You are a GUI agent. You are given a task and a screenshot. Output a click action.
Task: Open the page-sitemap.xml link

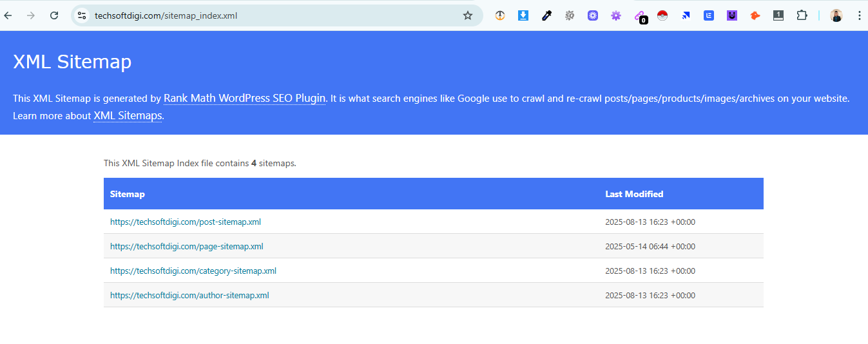click(187, 247)
